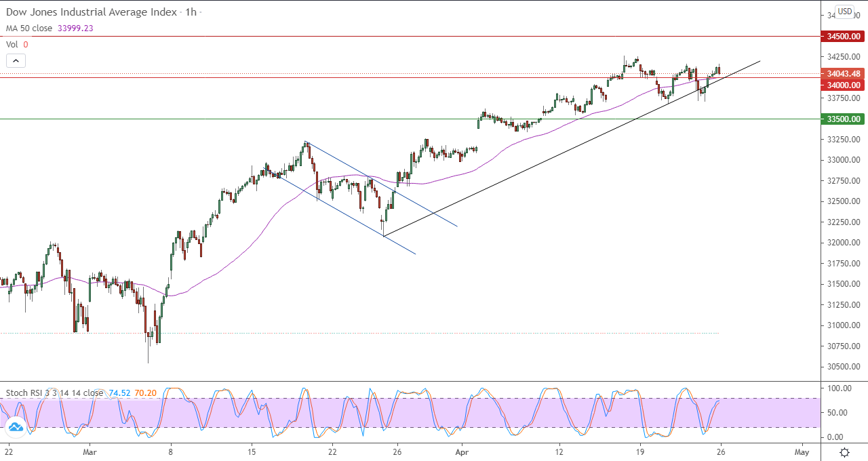This screenshot has width=868, height=461.
Task: Click the 33500.00 green price label
Action: pos(843,119)
